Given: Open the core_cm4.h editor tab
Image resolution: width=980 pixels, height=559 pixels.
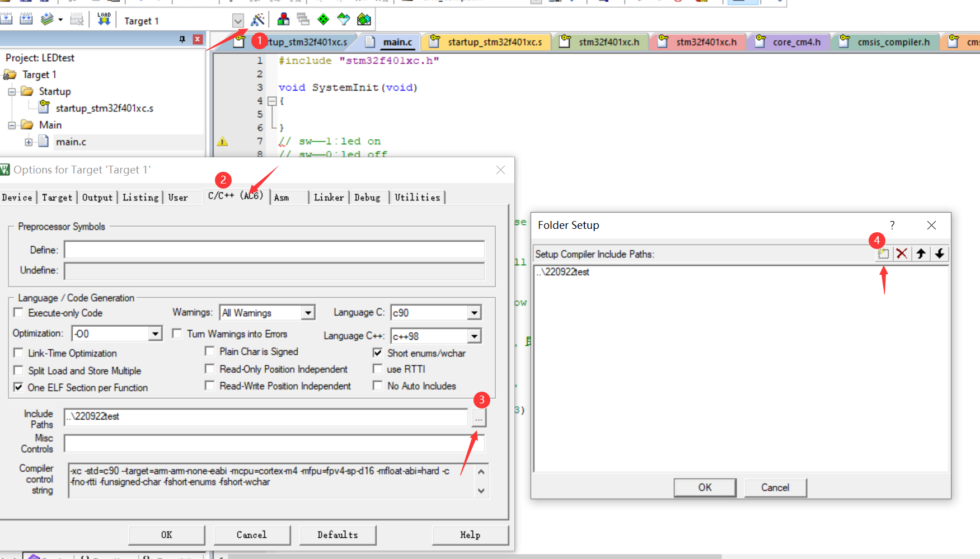Looking at the screenshot, I should [789, 42].
